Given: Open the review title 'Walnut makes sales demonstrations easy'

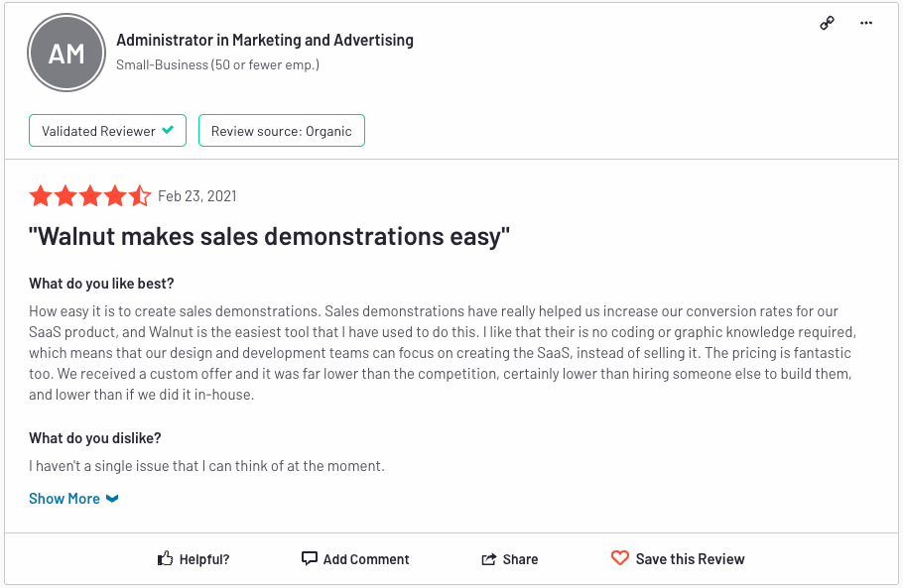Looking at the screenshot, I should point(269,237).
